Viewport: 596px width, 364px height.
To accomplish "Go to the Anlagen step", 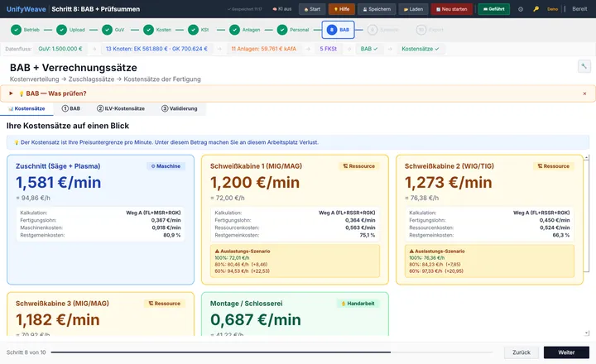I will [x=245, y=30].
